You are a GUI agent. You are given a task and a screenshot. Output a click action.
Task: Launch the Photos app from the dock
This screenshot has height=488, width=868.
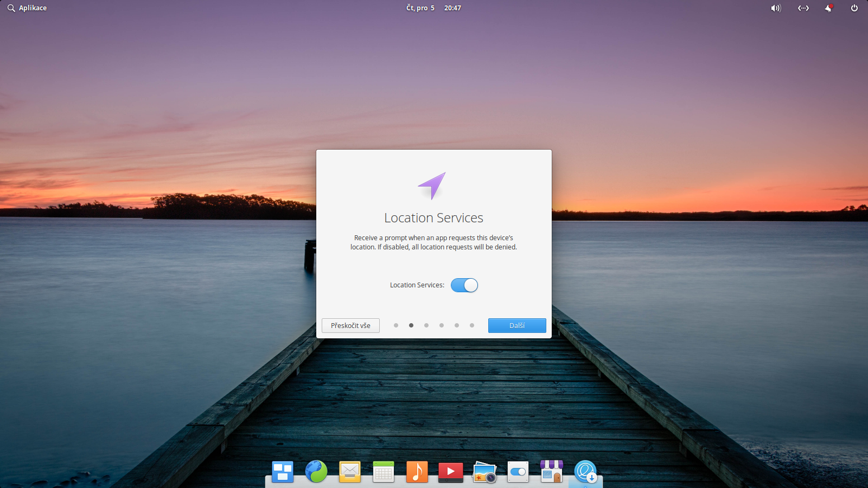pos(484,472)
